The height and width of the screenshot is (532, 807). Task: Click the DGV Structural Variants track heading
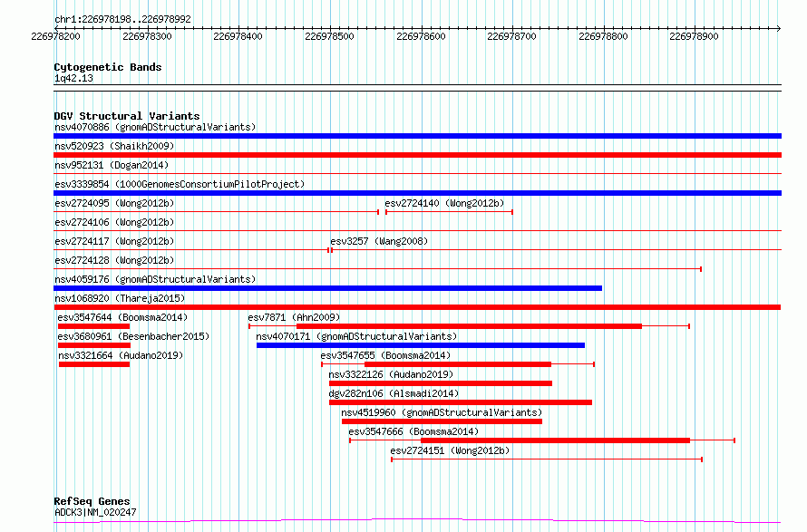(127, 116)
